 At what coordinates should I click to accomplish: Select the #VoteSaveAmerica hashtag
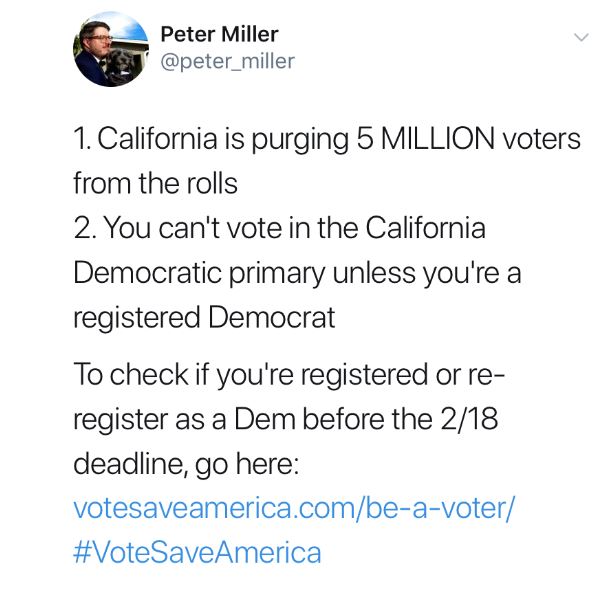197,552
